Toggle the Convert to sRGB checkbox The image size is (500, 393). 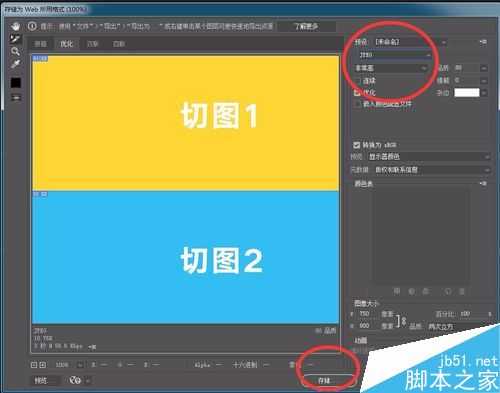(x=357, y=145)
